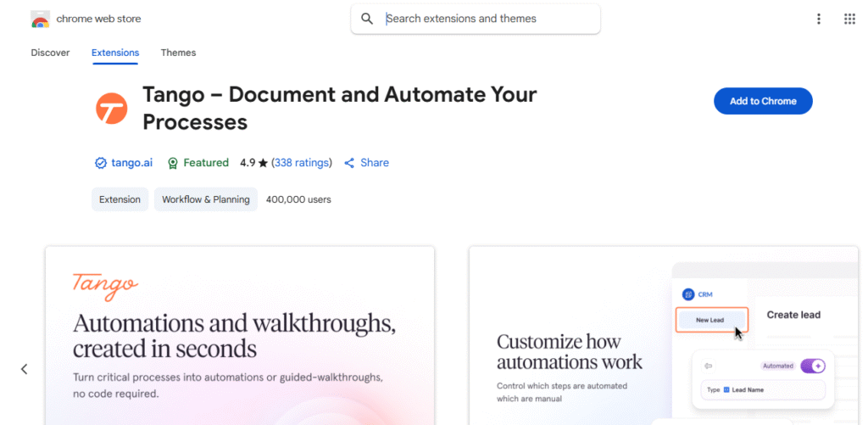
Task: Click the share icon beside Share
Action: 349,163
